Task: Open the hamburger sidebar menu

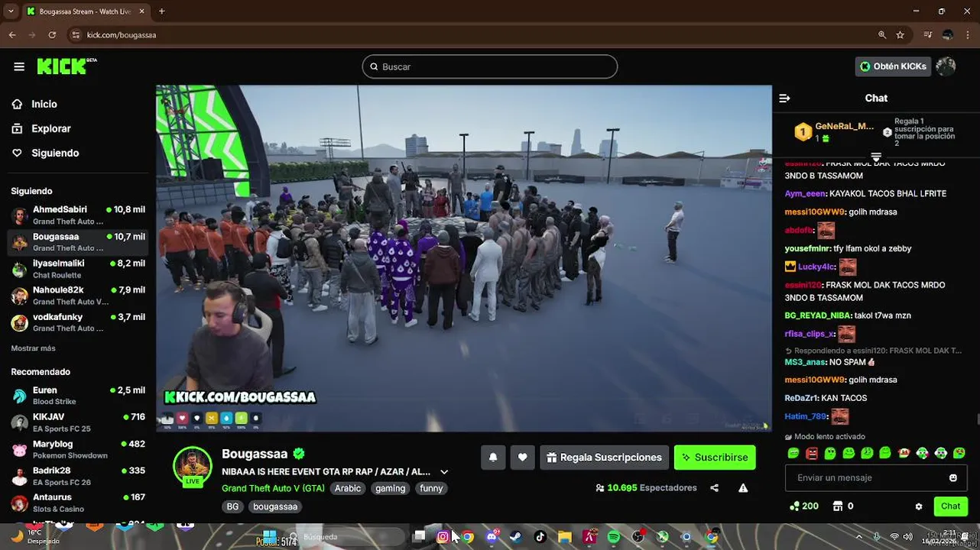Action: (x=19, y=66)
